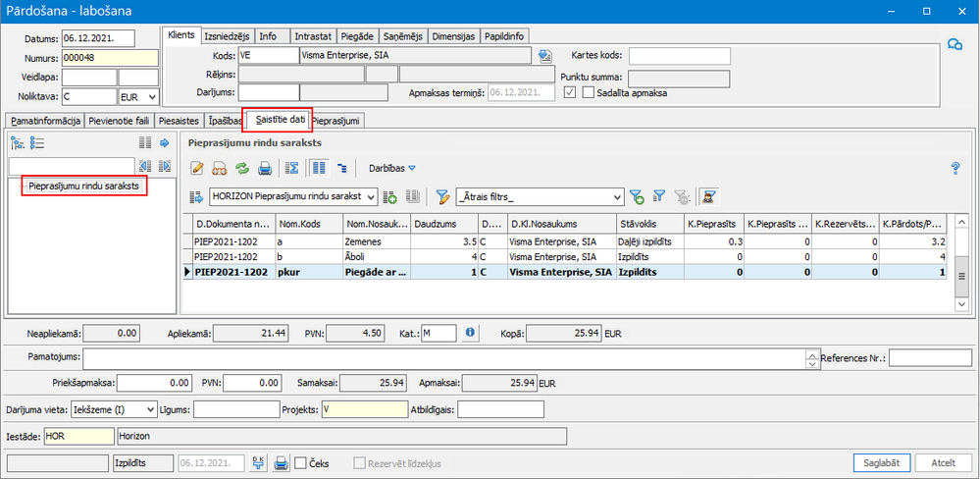Click the printer icon in list toolbar
The height and width of the screenshot is (479, 980).
pos(264,168)
